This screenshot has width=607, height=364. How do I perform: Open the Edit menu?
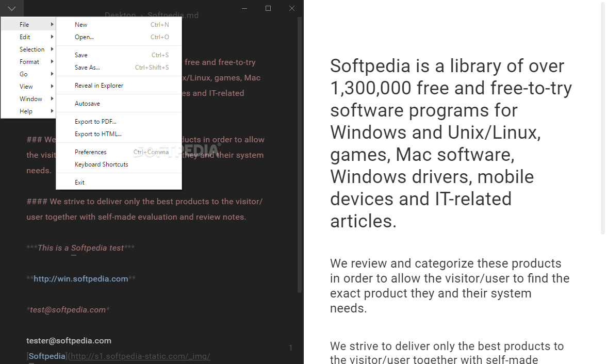point(28,37)
